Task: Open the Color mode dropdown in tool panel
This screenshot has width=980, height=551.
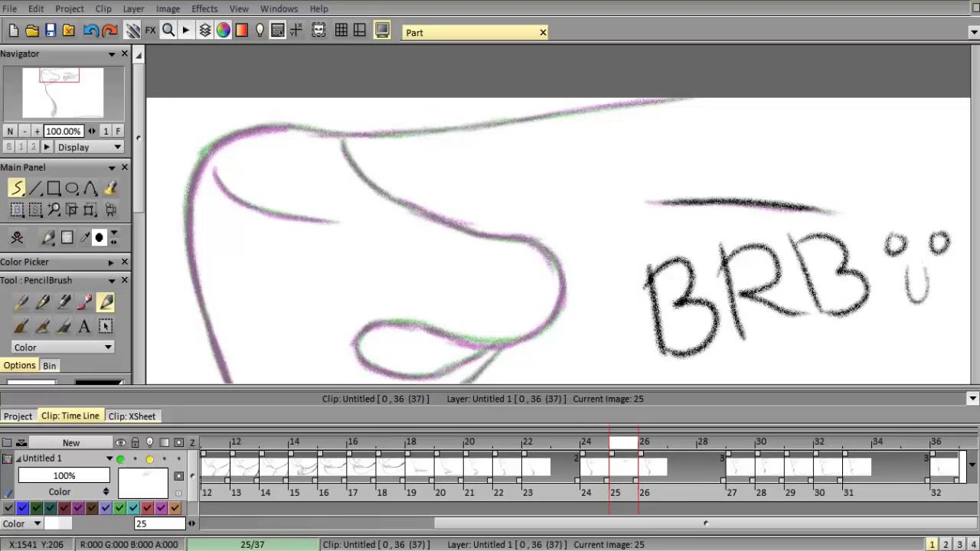Action: pyautogui.click(x=62, y=347)
